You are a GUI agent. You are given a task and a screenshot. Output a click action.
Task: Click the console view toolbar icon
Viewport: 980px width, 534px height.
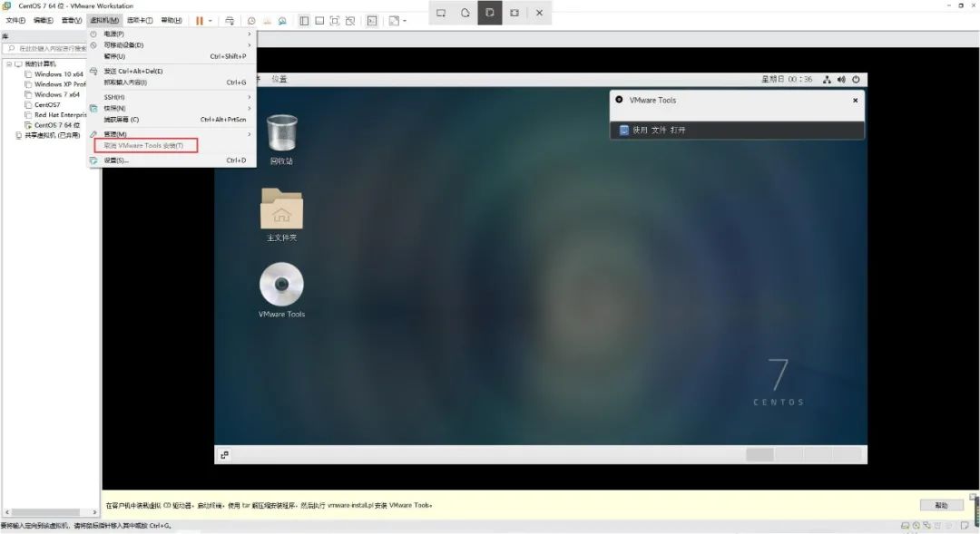pyautogui.click(x=372, y=21)
